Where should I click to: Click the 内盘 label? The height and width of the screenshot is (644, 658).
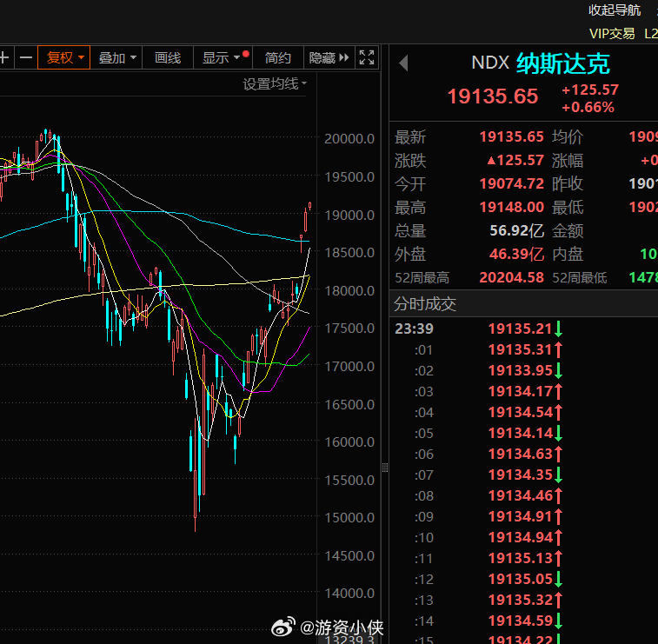(568, 255)
